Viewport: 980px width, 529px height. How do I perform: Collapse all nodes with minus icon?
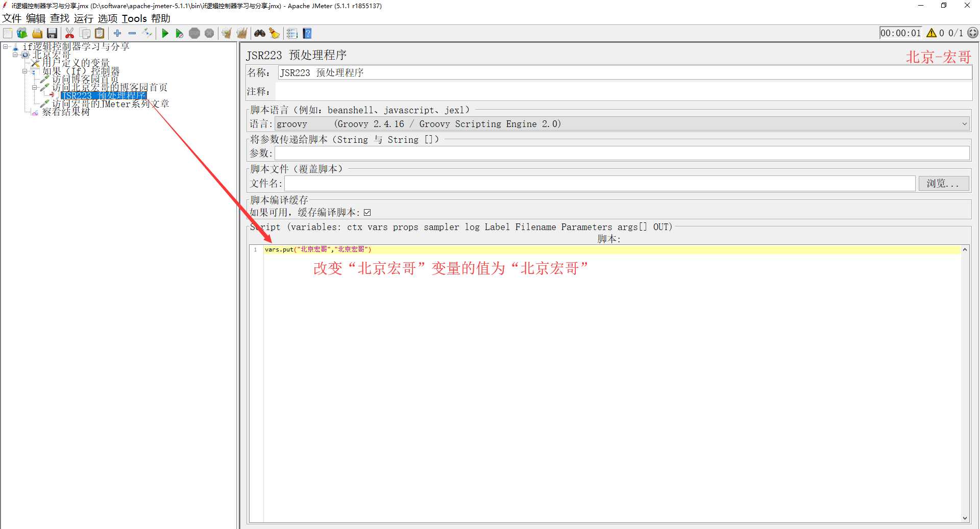(132, 33)
